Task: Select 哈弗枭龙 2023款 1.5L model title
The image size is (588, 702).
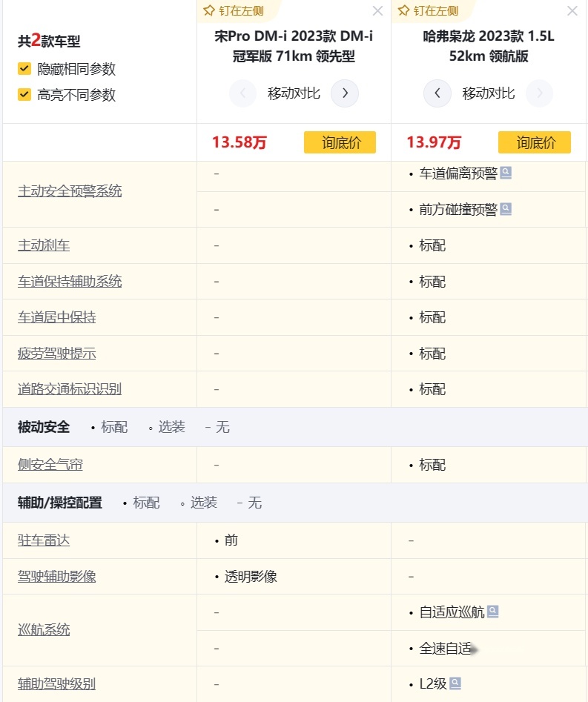Action: [489, 46]
